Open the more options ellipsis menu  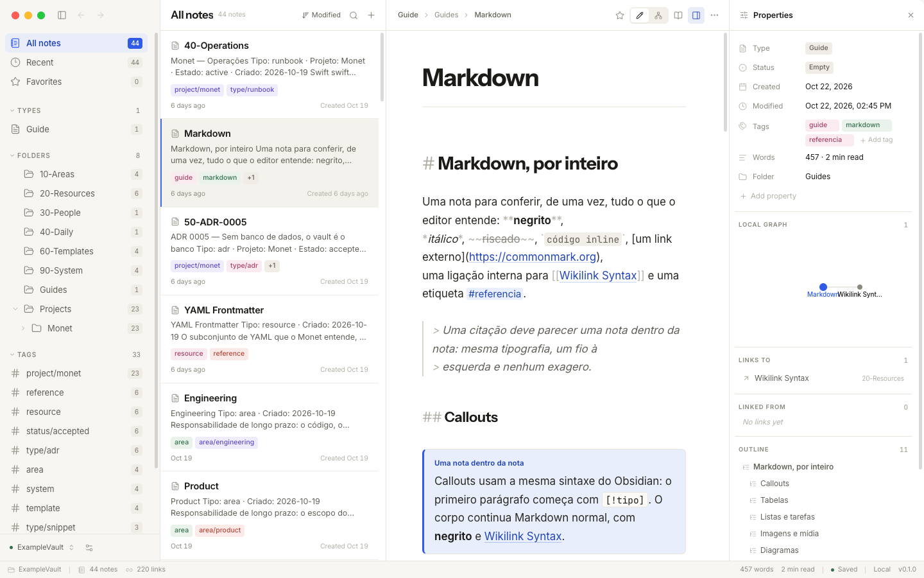pos(715,15)
